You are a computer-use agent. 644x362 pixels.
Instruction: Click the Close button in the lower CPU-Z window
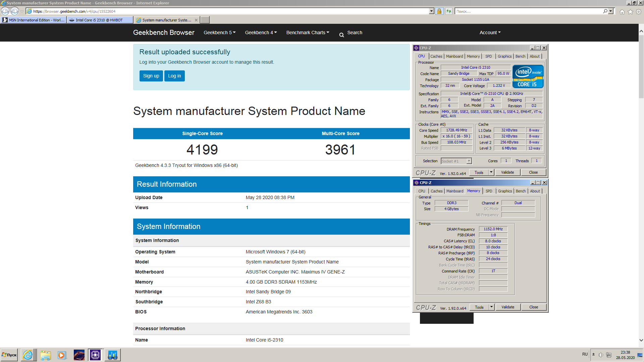click(534, 307)
